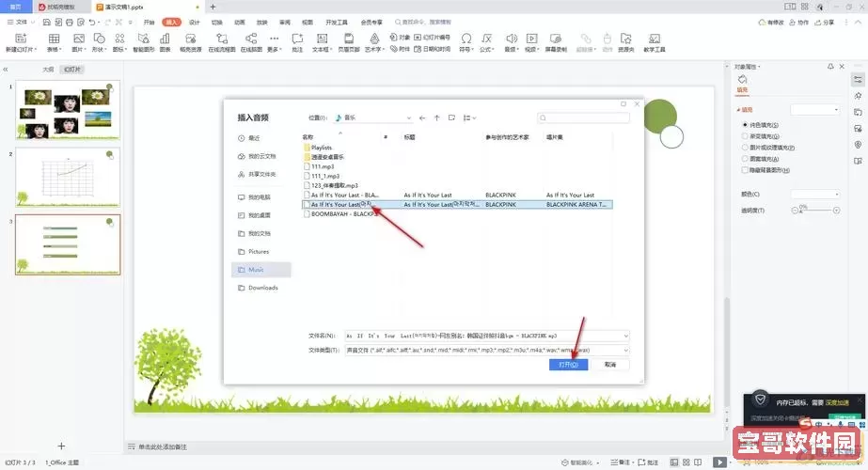Click the Audio (音频) speaker icon
The height and width of the screenshot is (470, 868).
512,39
